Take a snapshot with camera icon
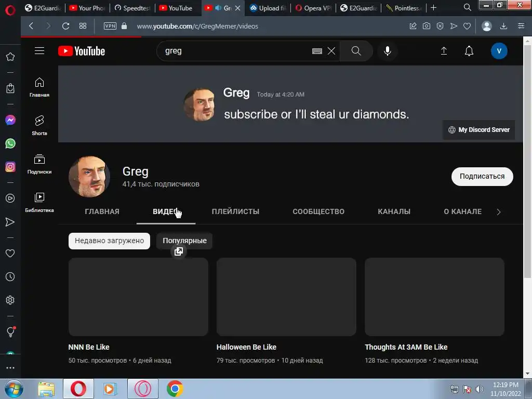This screenshot has height=399, width=532. point(427,26)
